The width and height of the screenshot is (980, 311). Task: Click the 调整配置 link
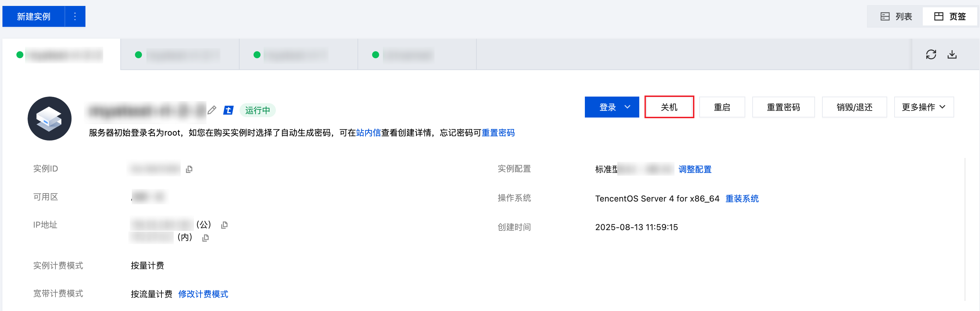pyautogui.click(x=695, y=169)
